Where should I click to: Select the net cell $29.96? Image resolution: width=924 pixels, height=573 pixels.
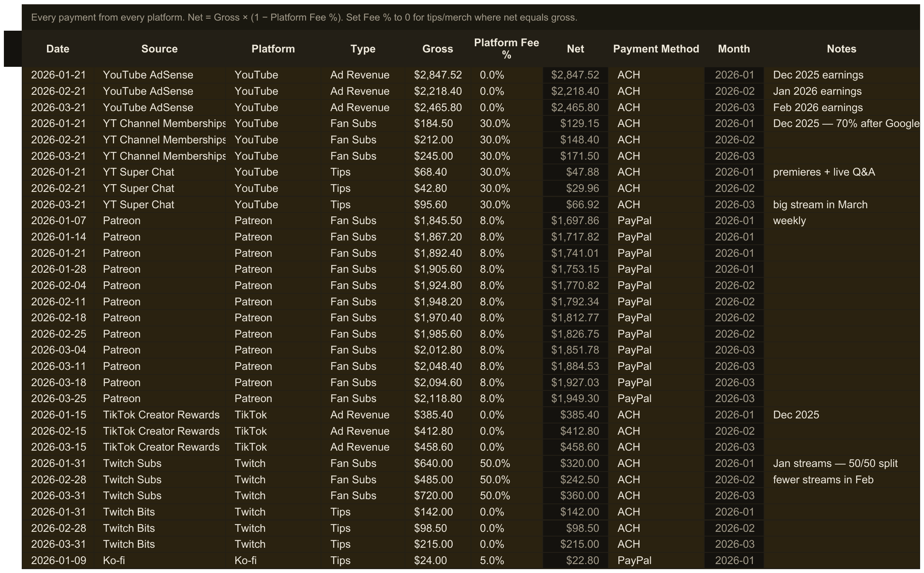click(575, 188)
